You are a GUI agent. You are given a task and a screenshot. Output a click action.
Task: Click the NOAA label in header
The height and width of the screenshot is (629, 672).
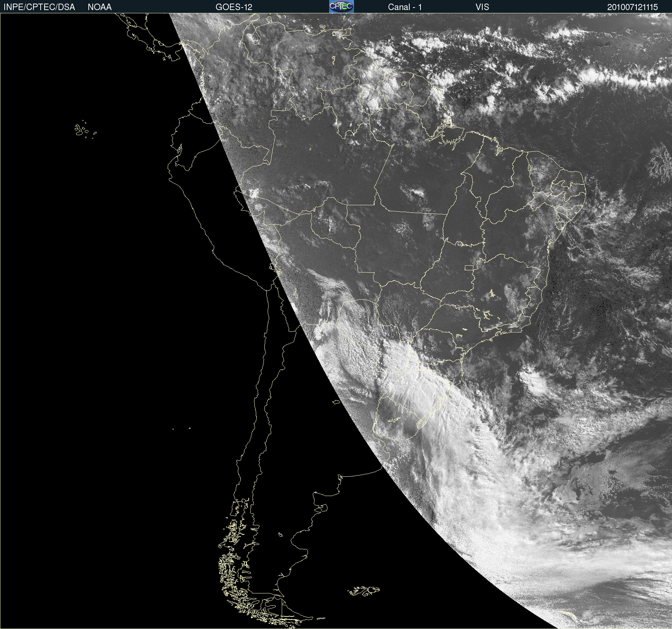click(x=100, y=7)
